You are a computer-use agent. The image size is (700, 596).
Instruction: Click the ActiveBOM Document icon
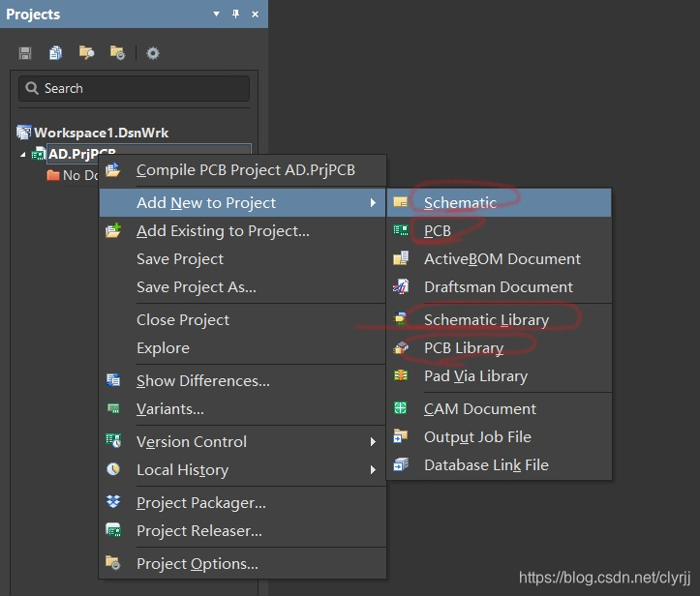tap(401, 259)
